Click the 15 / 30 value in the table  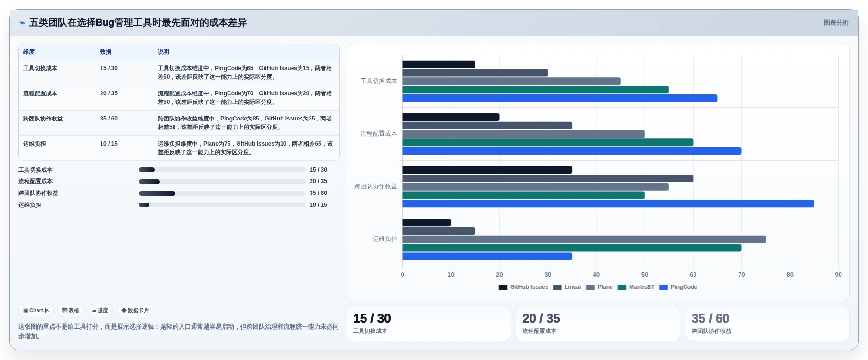pos(109,68)
